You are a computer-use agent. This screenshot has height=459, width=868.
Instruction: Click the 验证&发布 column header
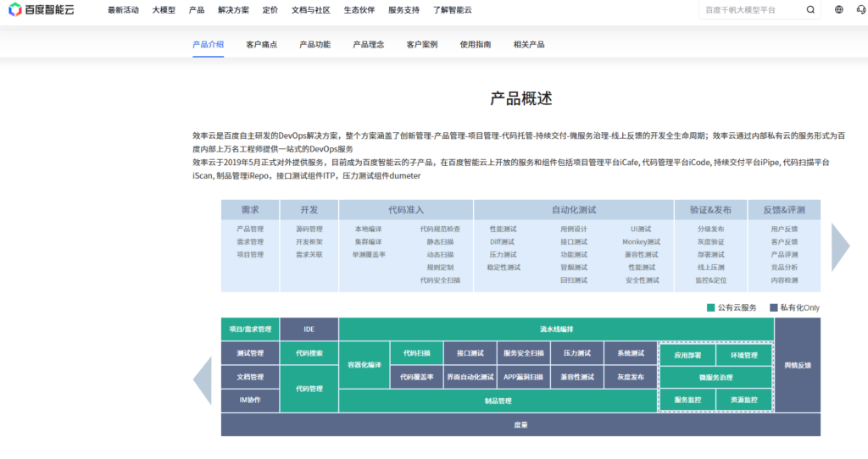point(711,210)
